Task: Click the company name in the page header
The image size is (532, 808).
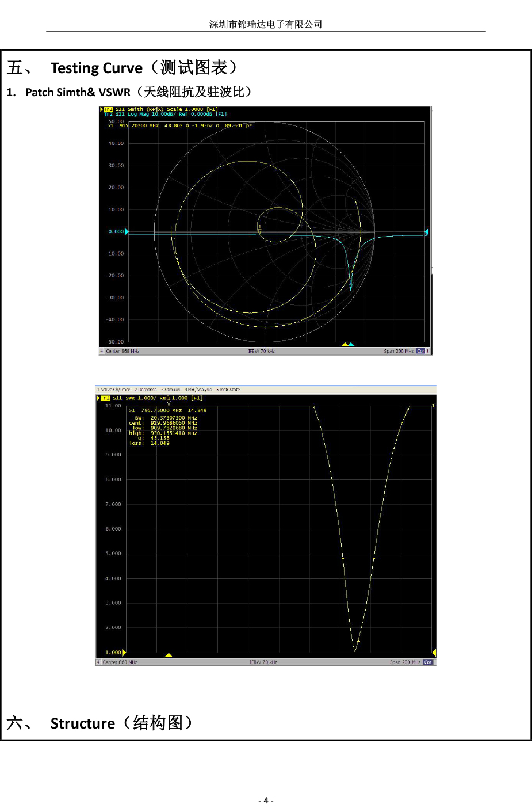Action: [x=266, y=24]
